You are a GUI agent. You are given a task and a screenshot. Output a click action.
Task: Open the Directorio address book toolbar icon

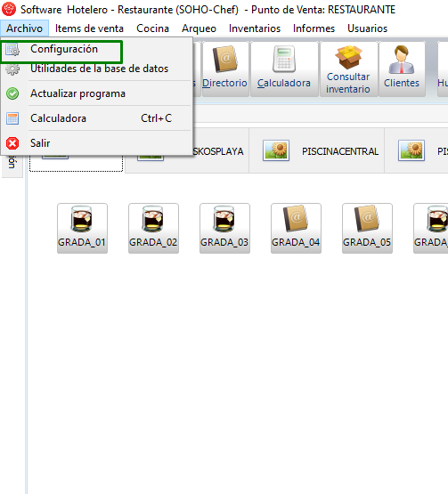pos(224,69)
